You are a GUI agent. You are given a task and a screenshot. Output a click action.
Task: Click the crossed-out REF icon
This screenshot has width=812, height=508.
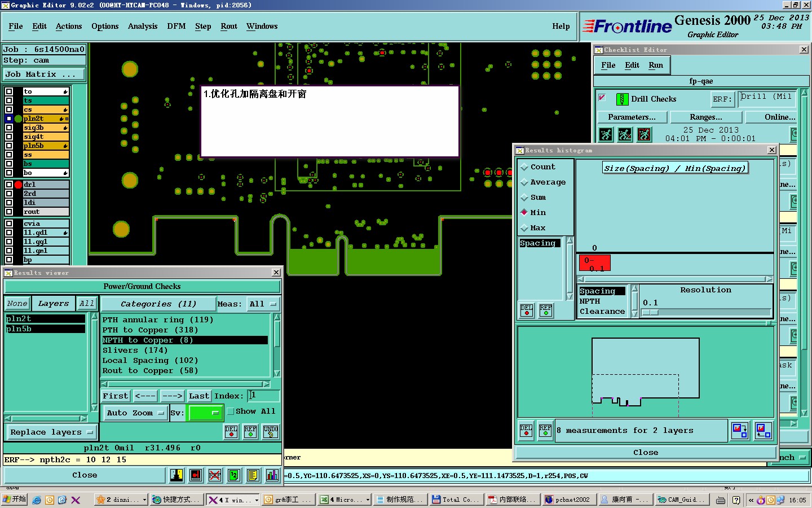tap(215, 475)
